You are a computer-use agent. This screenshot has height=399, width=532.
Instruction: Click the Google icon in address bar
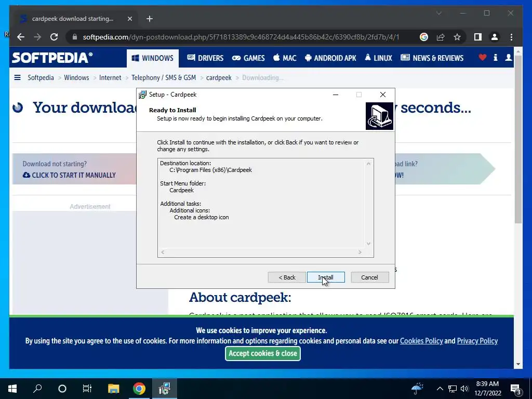click(x=424, y=37)
